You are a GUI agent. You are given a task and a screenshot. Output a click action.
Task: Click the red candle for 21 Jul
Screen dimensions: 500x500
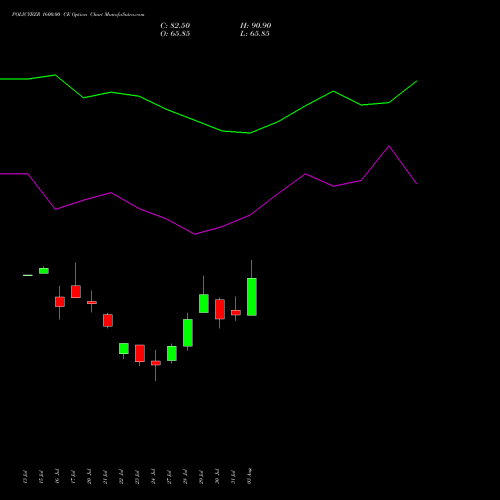108,320
